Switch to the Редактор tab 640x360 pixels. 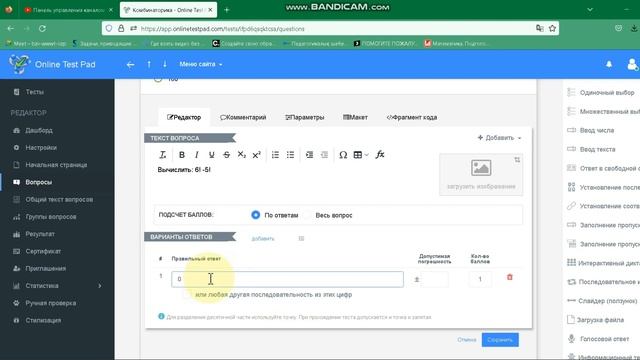click(184, 118)
